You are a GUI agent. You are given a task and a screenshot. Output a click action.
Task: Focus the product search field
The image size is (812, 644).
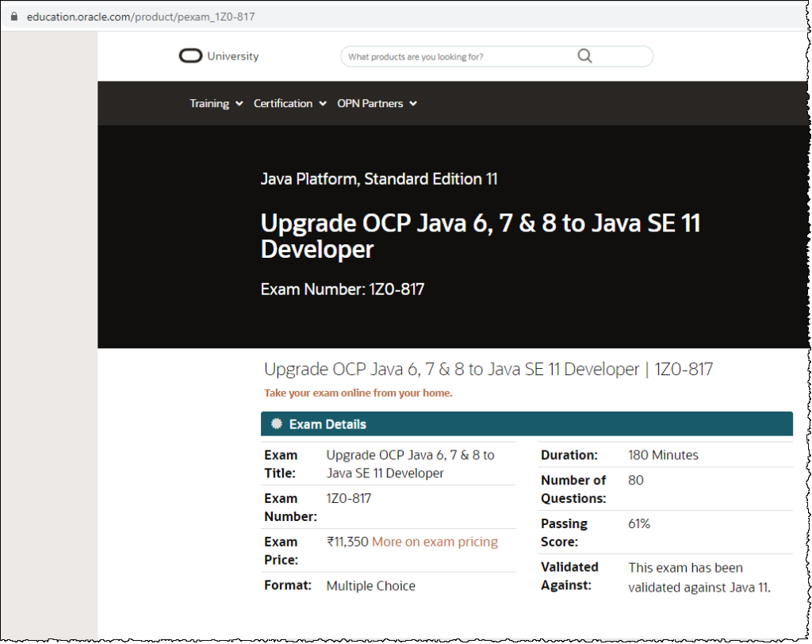point(496,56)
